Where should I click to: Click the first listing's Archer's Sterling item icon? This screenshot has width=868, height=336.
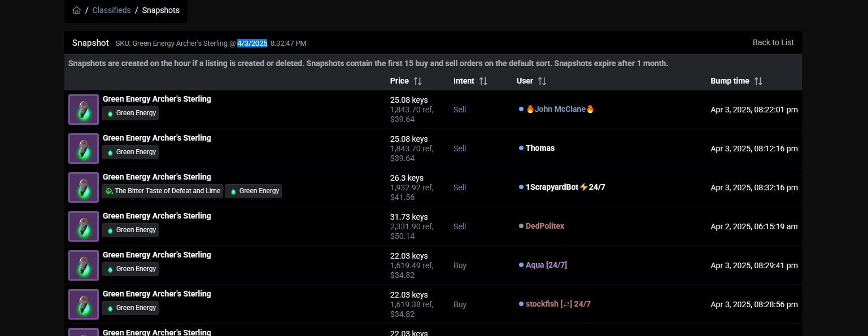[x=84, y=110]
